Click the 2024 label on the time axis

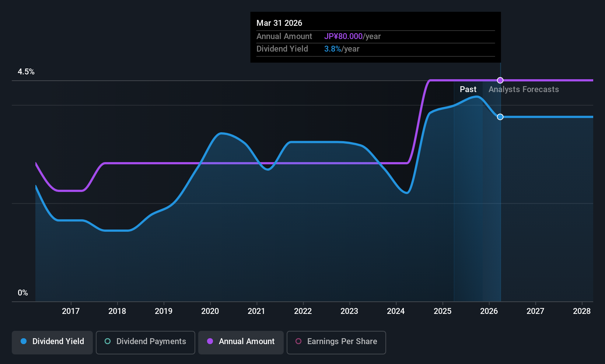(396, 311)
